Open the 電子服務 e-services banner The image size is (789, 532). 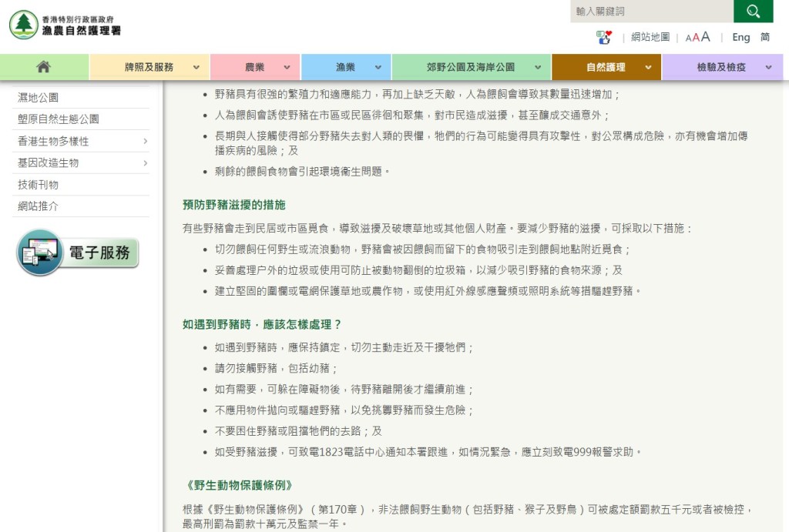tap(78, 253)
